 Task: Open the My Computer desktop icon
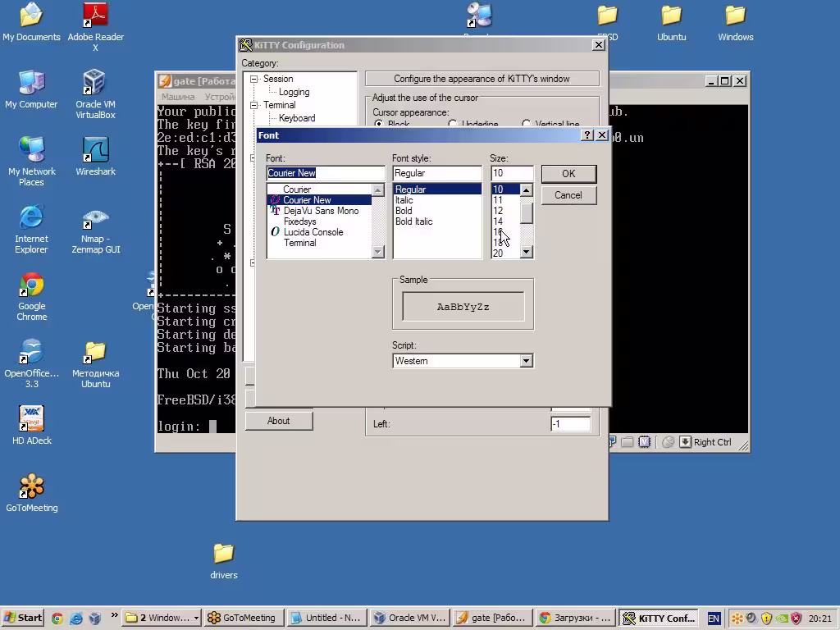click(x=31, y=89)
